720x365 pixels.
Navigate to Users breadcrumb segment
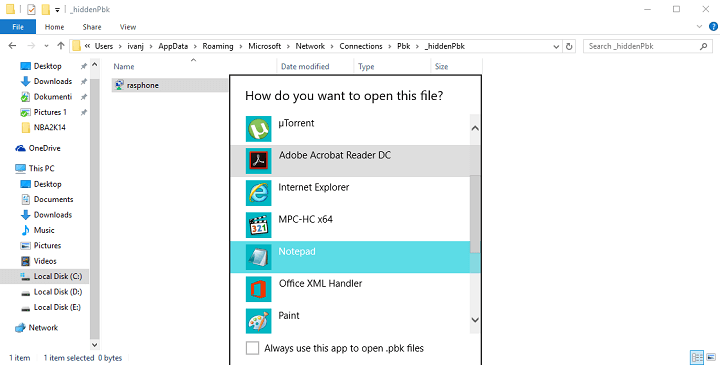coord(103,46)
